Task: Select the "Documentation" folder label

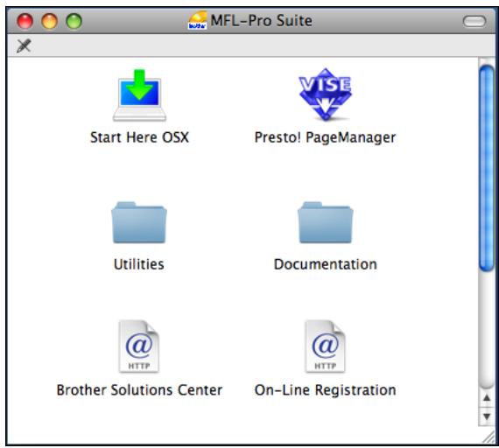Action: click(x=326, y=264)
